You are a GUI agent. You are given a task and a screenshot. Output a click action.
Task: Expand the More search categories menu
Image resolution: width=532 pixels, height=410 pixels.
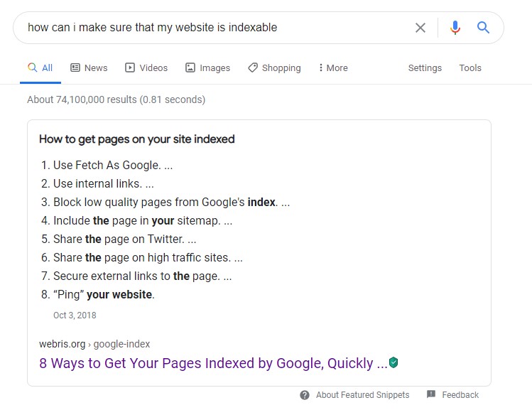[x=332, y=68]
